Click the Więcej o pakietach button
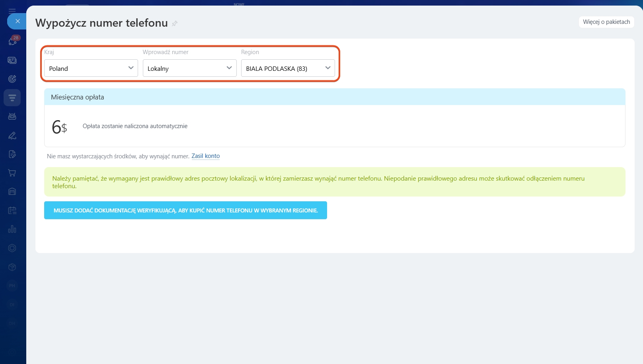Image resolution: width=643 pixels, height=364 pixels. point(606,22)
